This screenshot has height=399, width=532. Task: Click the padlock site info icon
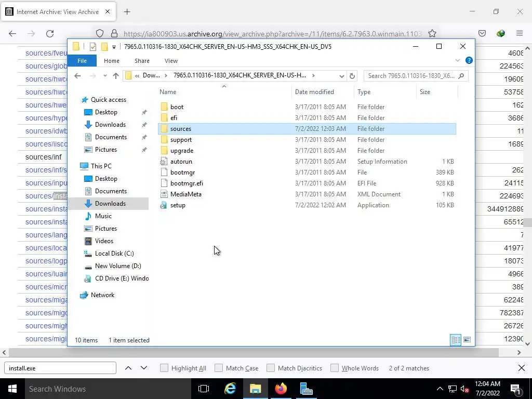114,33
